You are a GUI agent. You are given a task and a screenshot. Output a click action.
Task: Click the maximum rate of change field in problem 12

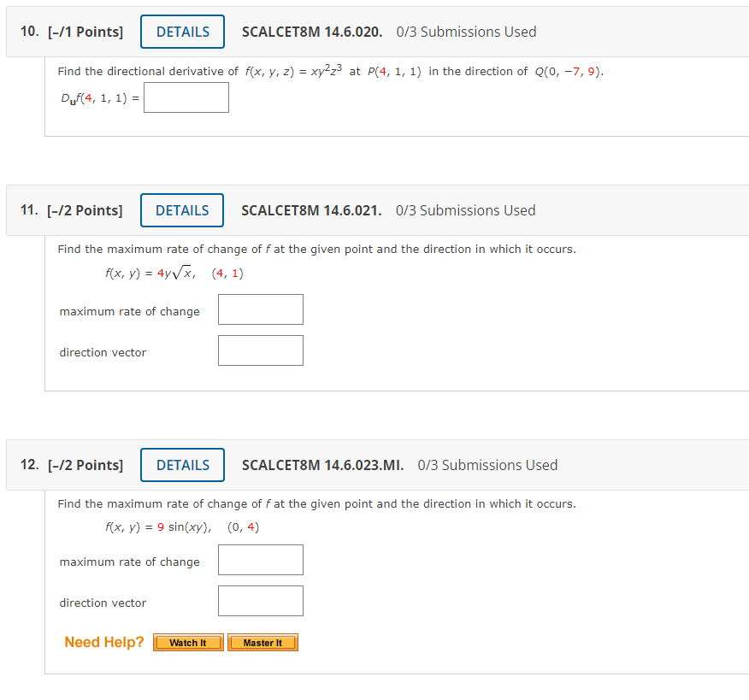(x=260, y=559)
